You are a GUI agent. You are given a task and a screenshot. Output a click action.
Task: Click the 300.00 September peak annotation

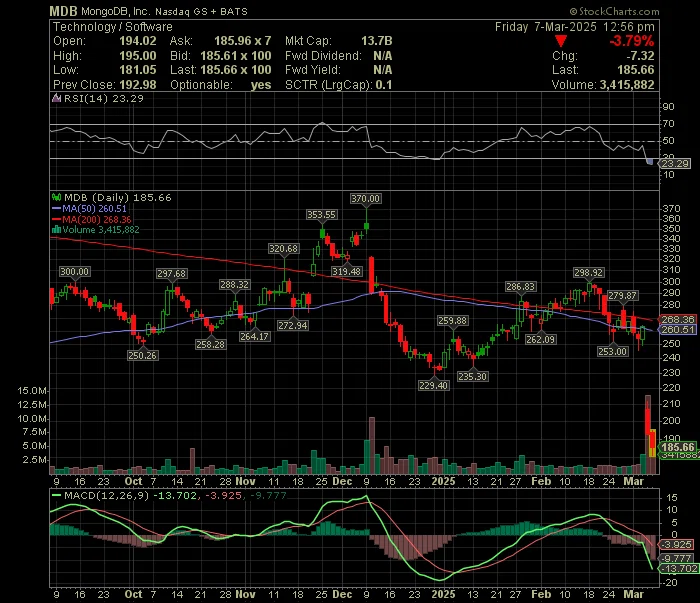coord(75,271)
